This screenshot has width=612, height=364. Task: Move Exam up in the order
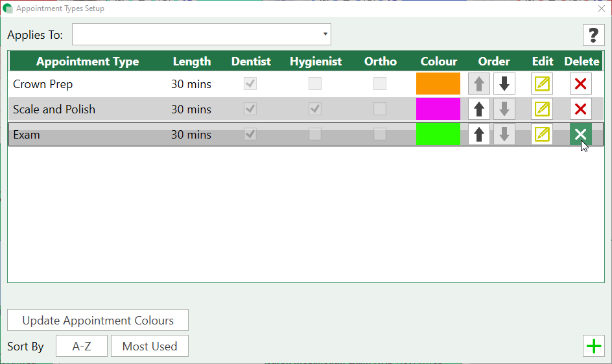479,135
